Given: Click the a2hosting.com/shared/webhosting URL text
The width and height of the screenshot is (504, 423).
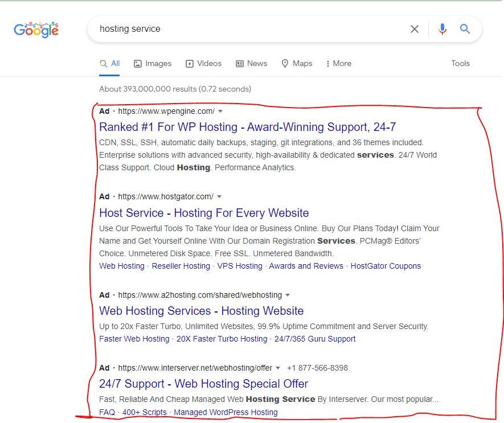Looking at the screenshot, I should click(200, 295).
